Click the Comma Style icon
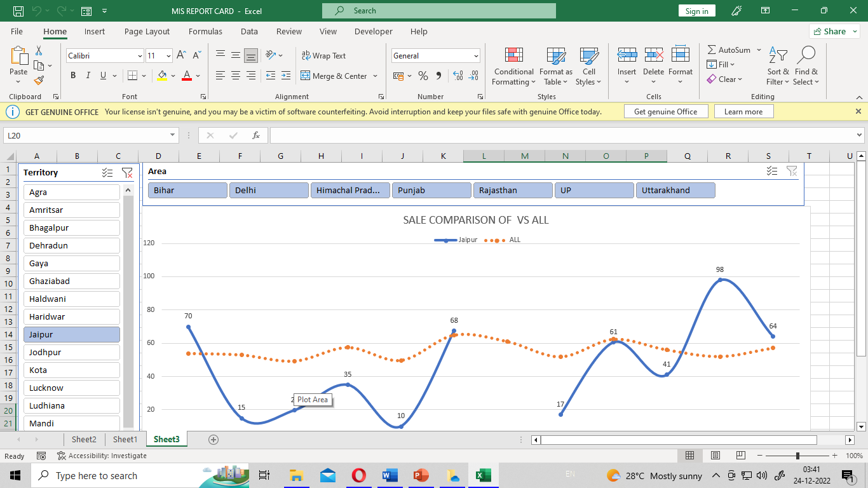868x488 pixels. (438, 76)
